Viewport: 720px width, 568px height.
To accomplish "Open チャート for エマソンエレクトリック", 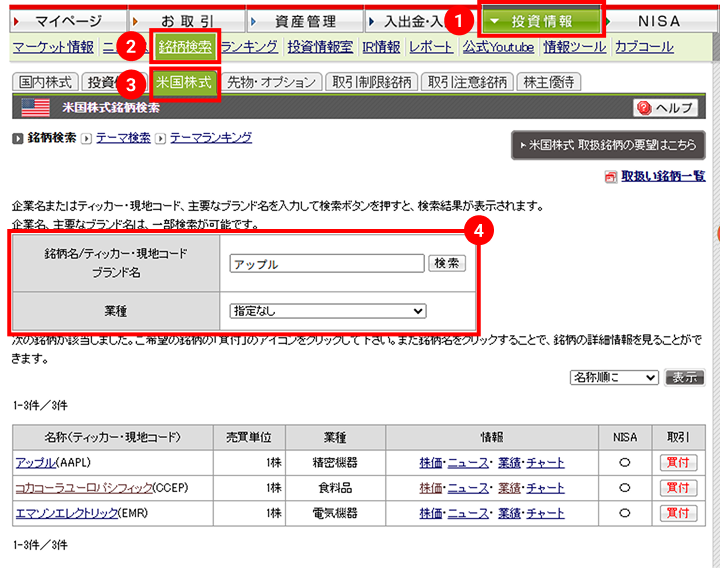I will click(x=545, y=513).
